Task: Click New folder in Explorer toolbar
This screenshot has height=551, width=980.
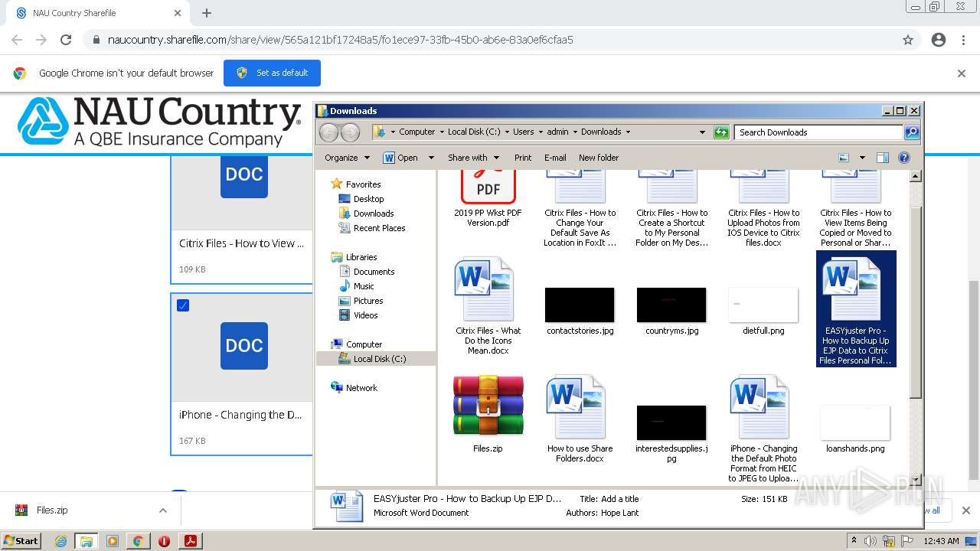Action: 599,158
